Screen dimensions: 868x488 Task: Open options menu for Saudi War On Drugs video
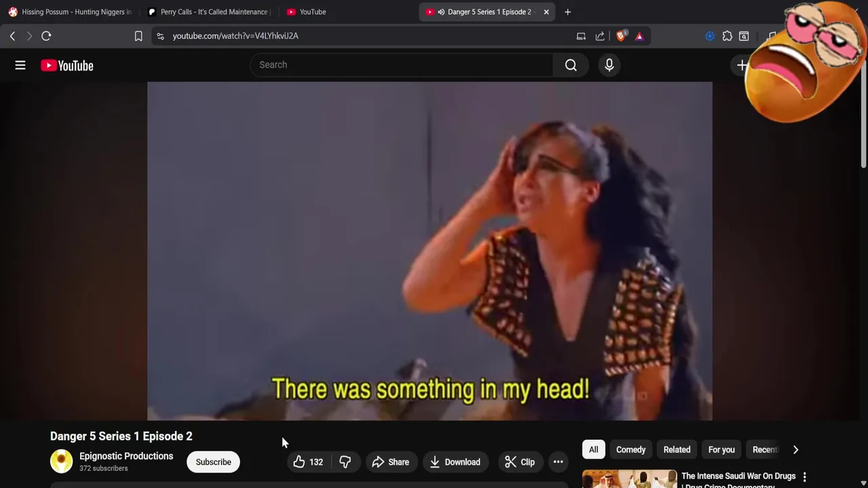pyautogui.click(x=804, y=477)
